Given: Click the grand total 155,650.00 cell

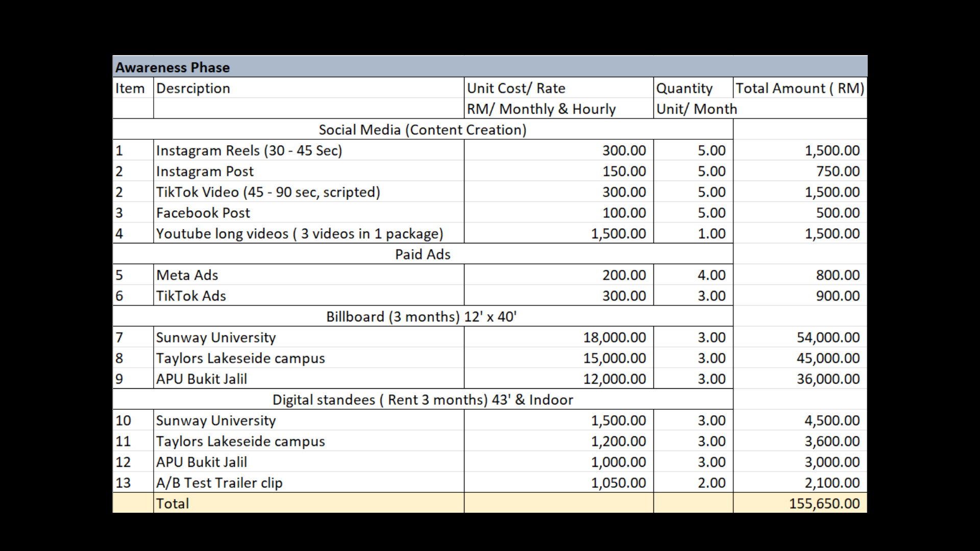Looking at the screenshot, I should pyautogui.click(x=800, y=504).
